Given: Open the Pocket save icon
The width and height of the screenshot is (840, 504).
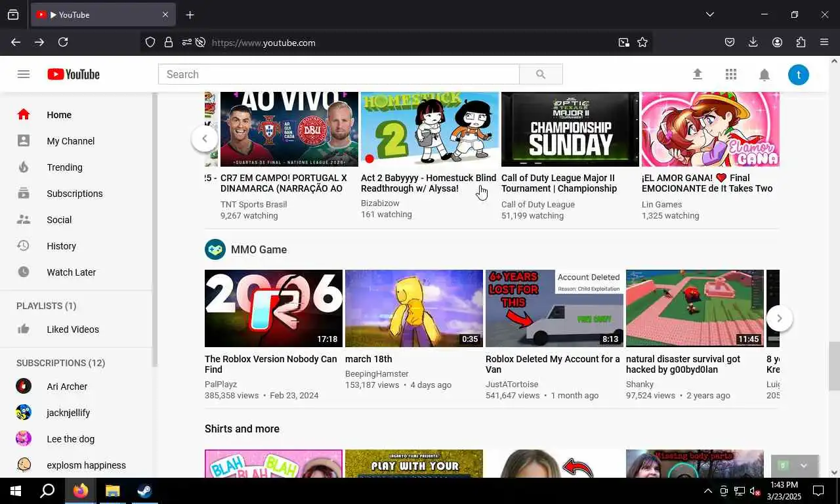Looking at the screenshot, I should pos(730,42).
